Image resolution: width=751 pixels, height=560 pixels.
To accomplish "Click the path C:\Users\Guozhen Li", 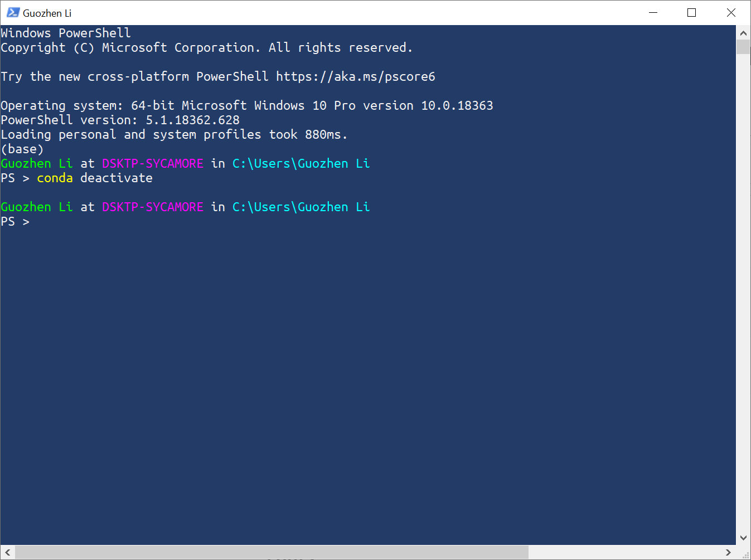I will coord(301,163).
